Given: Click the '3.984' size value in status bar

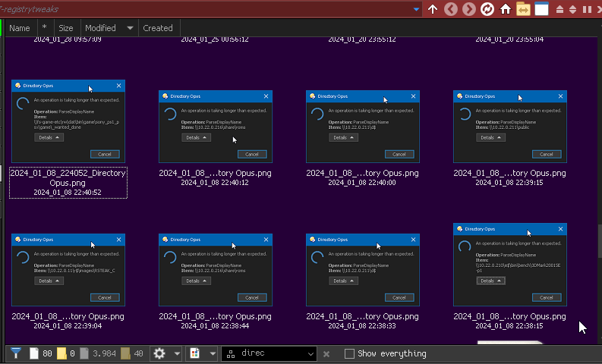Looking at the screenshot, I should 104,353.
